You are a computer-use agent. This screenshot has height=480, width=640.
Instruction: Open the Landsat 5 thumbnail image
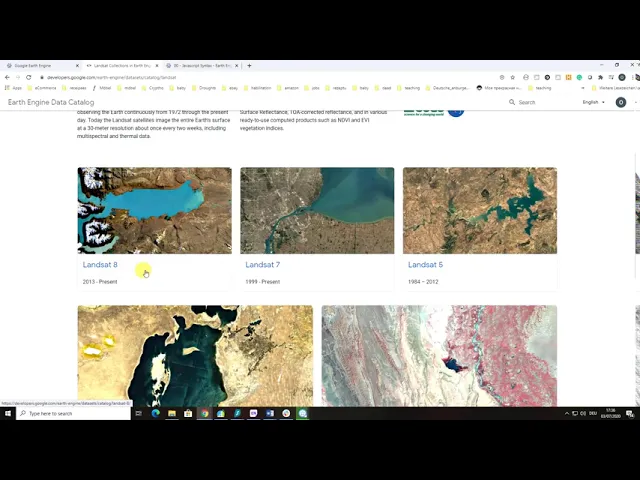point(480,211)
